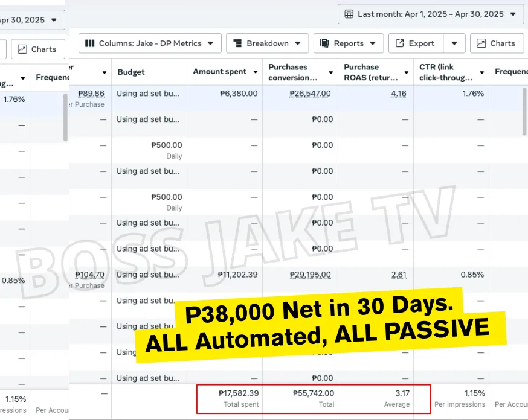528x420 pixels.
Task: Click Using ad set budget in ₱6,380.00 row
Action: (x=148, y=94)
